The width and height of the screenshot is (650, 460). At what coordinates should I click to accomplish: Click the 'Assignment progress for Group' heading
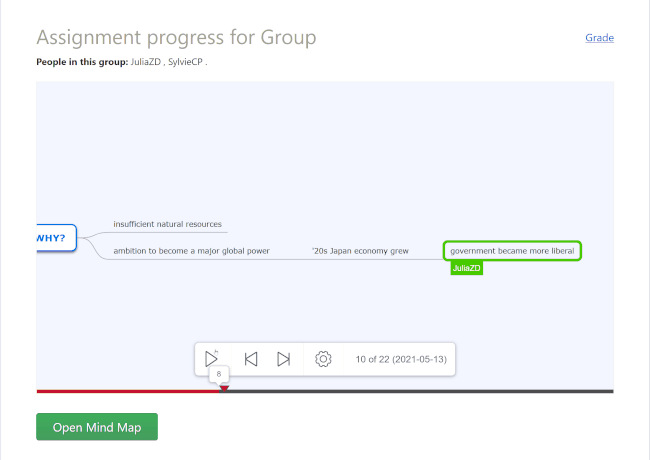click(x=176, y=38)
